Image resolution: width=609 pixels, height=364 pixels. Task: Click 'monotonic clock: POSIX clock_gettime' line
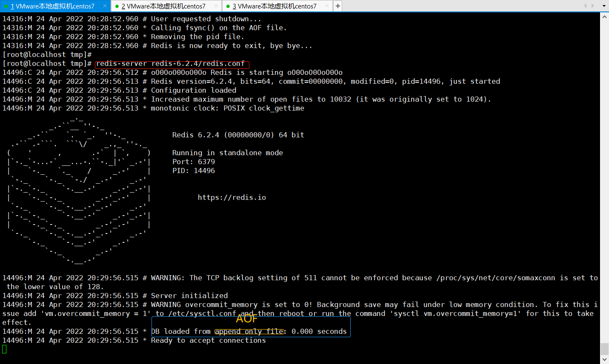(x=153, y=108)
